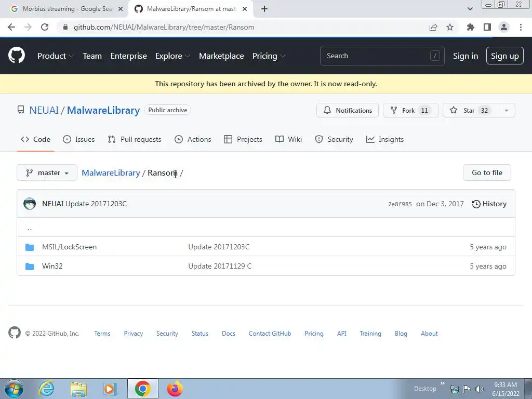
Task: Click Sign in
Action: point(465,56)
